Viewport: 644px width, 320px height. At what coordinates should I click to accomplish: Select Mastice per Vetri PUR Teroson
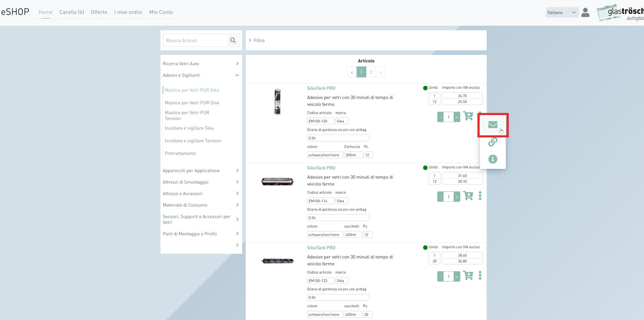click(187, 116)
